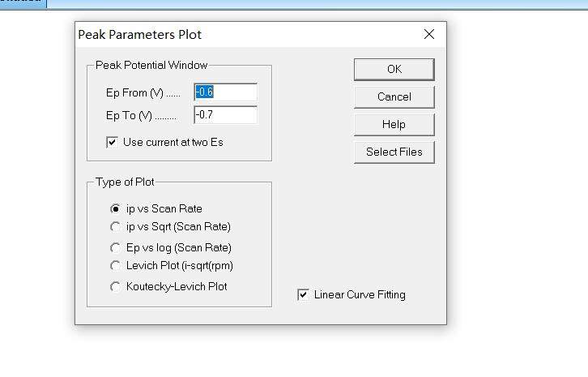This screenshot has width=588, height=377.
Task: Toggle Use current at two Es checkbox
Action: pyautogui.click(x=113, y=143)
